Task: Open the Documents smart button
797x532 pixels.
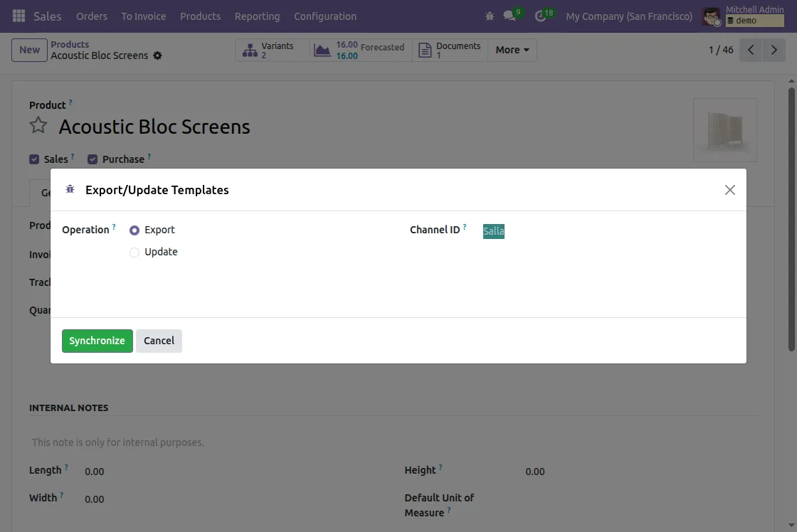Action: (450, 49)
